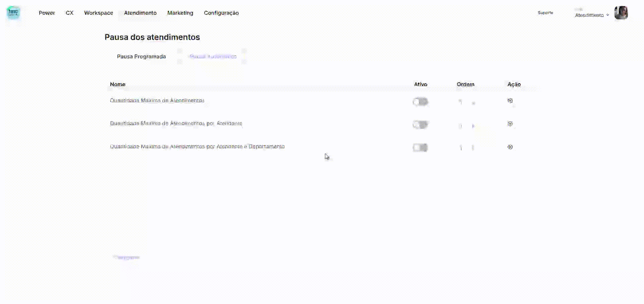Open settings gear for Atendente e Departamento row

click(510, 147)
